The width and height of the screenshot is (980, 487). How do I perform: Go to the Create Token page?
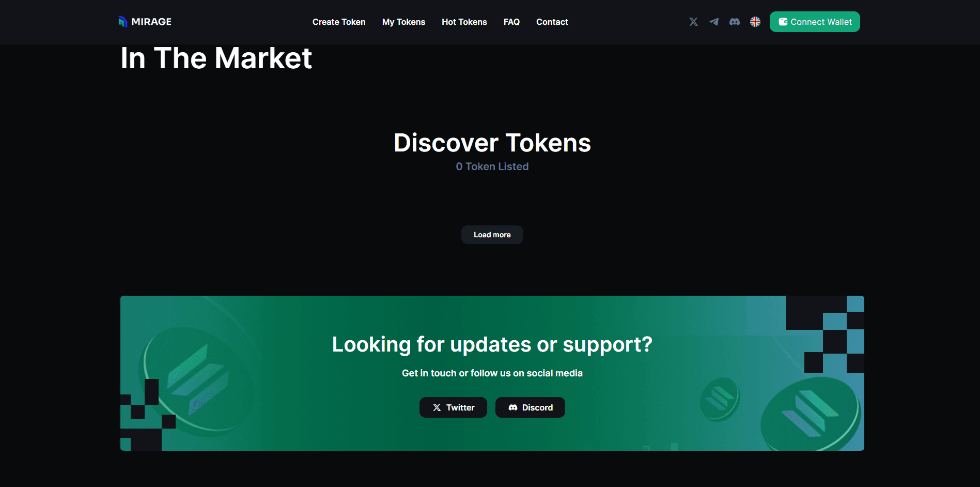[x=339, y=22]
